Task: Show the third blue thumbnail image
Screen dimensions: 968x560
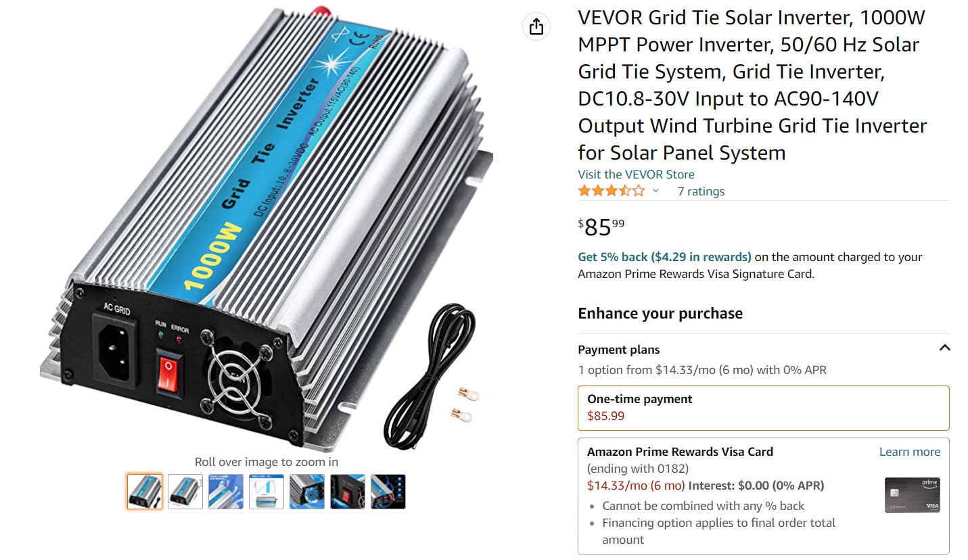Action: point(226,492)
